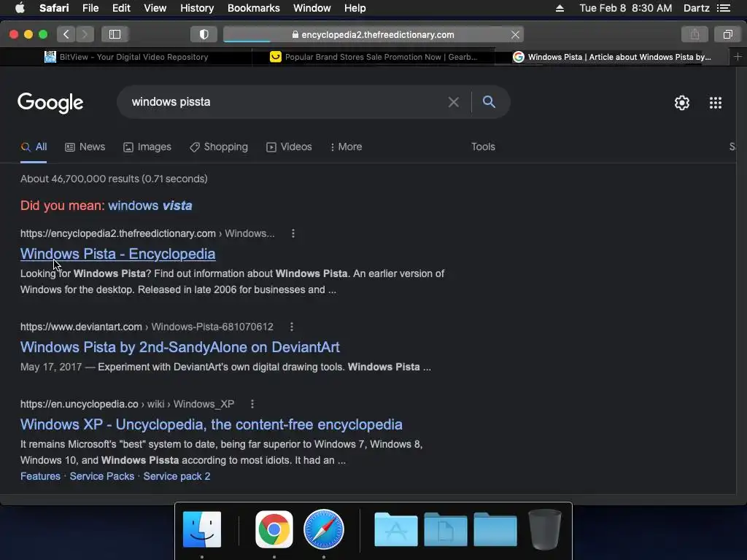Open options for uncyclopedia result

pos(252,404)
